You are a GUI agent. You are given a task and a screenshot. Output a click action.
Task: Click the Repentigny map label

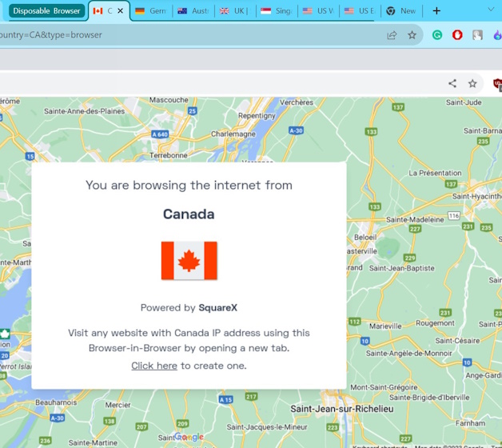coord(257,116)
